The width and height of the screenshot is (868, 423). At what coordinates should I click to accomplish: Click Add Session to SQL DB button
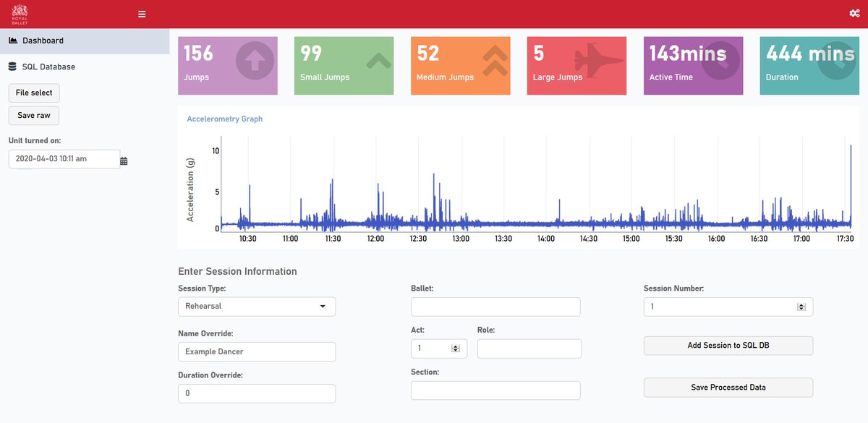coord(728,346)
